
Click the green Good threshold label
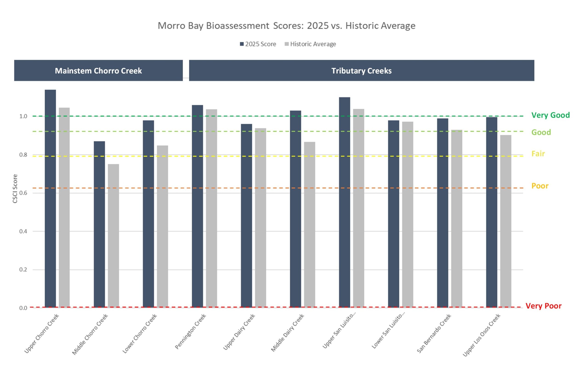tap(541, 132)
